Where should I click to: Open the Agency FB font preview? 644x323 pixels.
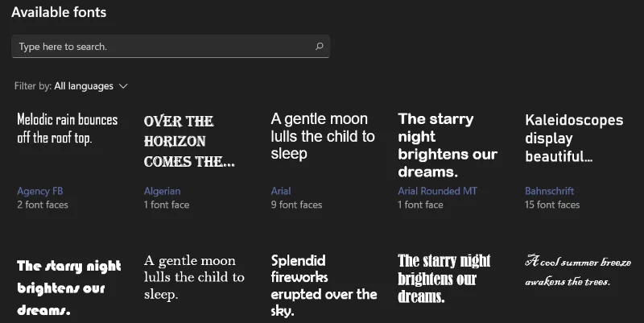(x=68, y=128)
